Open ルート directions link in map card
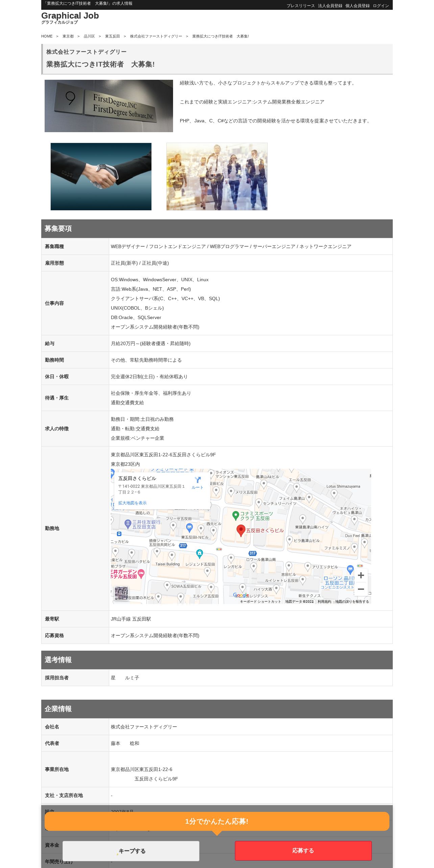 tap(197, 487)
